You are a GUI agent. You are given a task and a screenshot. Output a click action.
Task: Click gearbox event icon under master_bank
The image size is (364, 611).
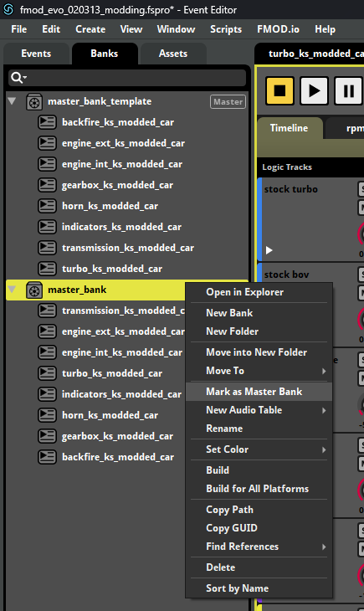(47, 436)
